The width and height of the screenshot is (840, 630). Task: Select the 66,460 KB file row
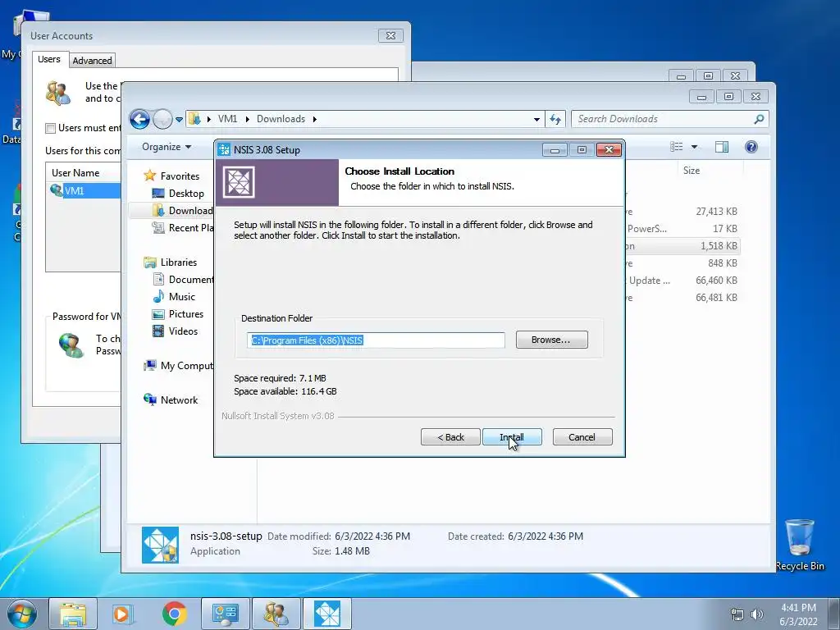click(682, 281)
